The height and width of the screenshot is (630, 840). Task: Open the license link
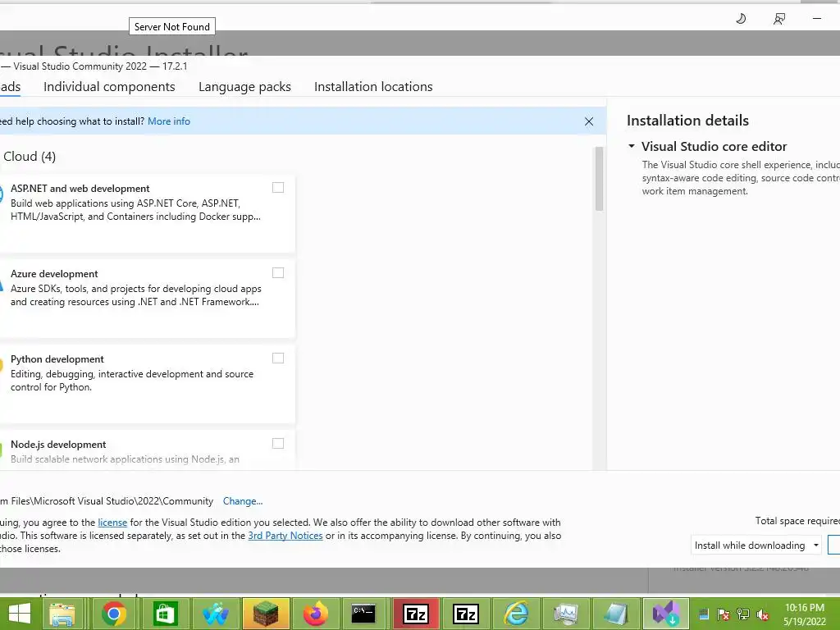pos(112,523)
